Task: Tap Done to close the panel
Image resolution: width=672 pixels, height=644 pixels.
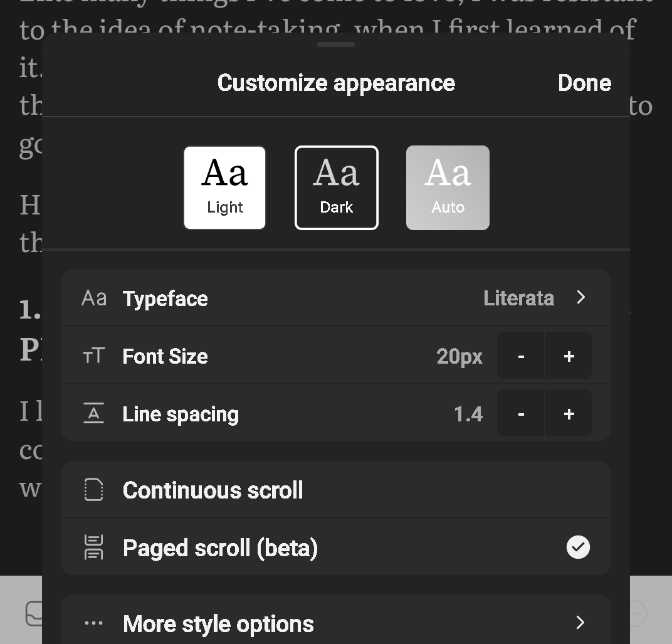Action: tap(584, 82)
